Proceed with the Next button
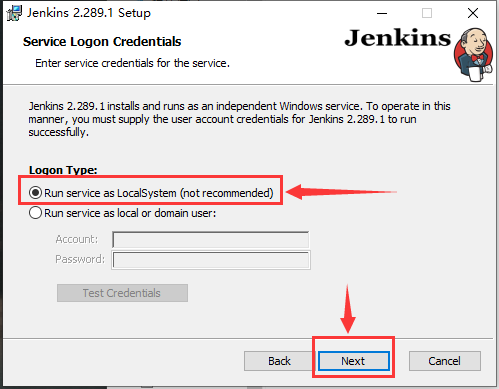499x389 pixels. point(354,361)
